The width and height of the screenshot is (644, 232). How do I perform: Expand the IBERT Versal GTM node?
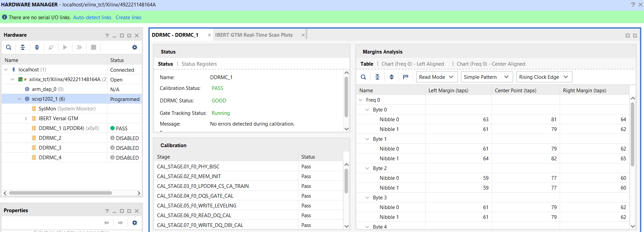click(x=26, y=119)
